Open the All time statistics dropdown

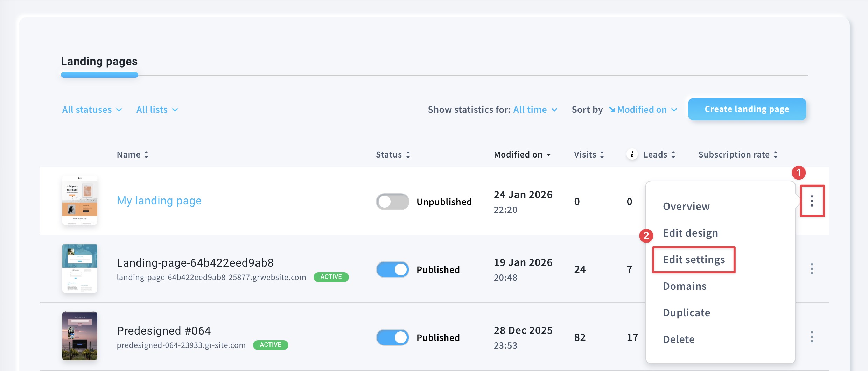tap(535, 110)
